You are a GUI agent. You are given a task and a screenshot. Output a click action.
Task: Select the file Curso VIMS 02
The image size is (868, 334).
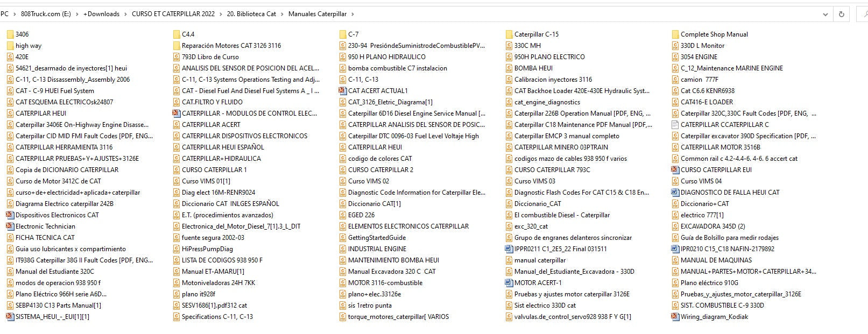click(368, 181)
